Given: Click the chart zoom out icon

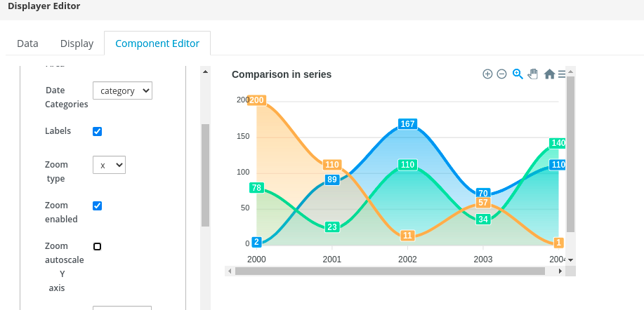Looking at the screenshot, I should click(x=501, y=74).
